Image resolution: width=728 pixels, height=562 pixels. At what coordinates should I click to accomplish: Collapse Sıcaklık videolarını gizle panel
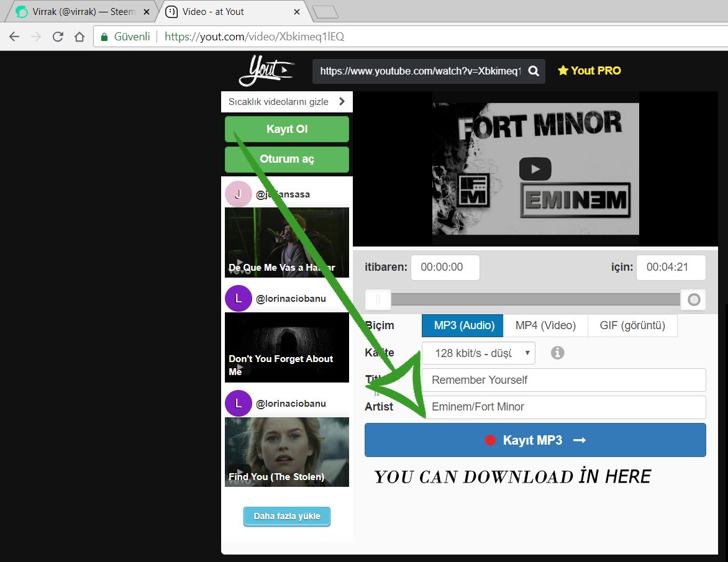(287, 102)
